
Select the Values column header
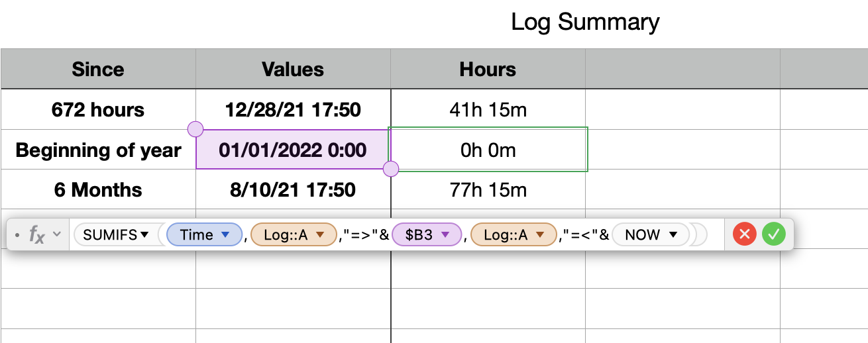tap(293, 69)
